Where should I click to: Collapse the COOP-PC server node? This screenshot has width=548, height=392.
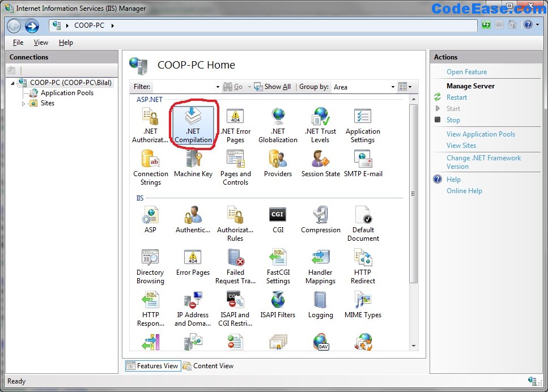coord(12,83)
